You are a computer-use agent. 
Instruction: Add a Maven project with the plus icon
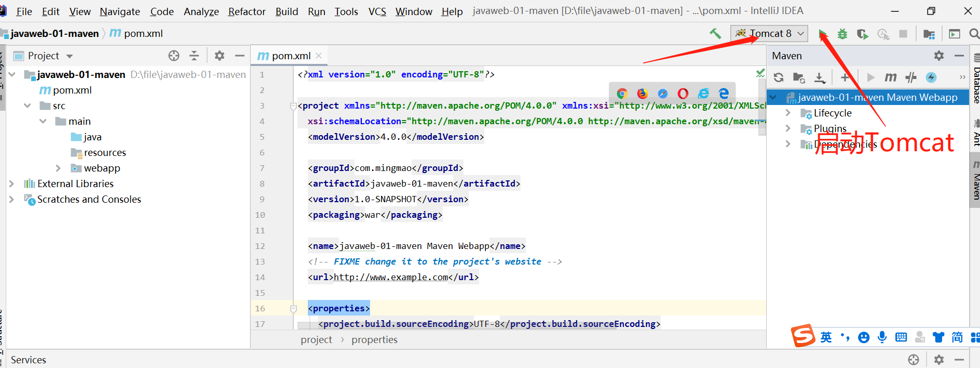[845, 77]
